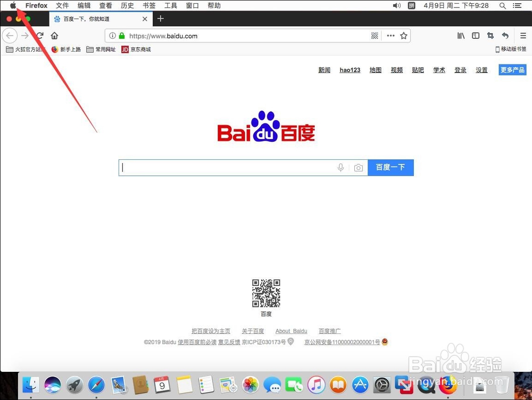532x400 pixels.
Task: Open page actions three-dot menu
Action: click(390, 36)
